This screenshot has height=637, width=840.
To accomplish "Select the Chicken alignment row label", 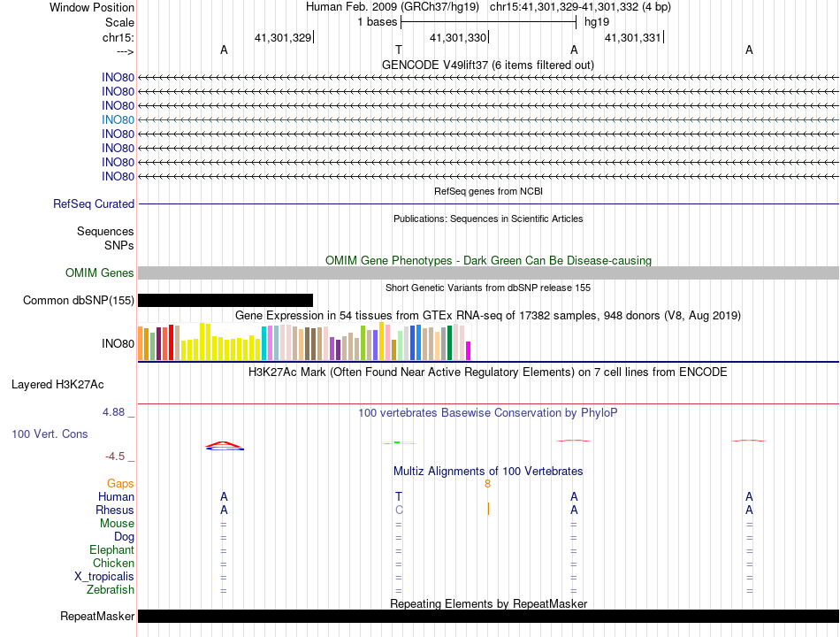I will coord(113,563).
